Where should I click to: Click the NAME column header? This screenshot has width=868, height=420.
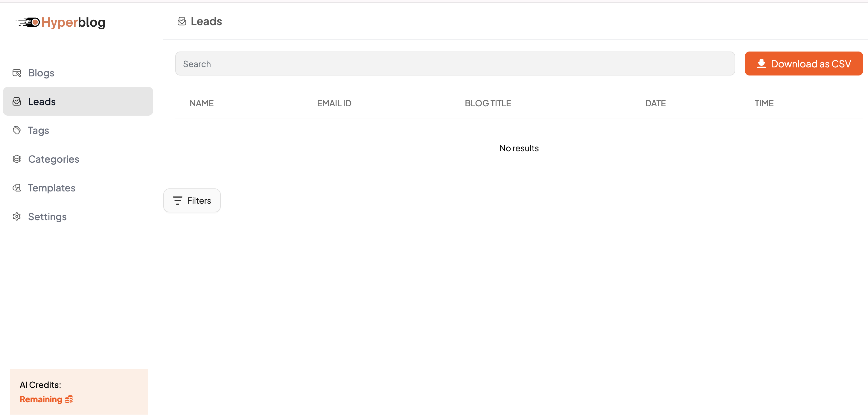tap(202, 103)
